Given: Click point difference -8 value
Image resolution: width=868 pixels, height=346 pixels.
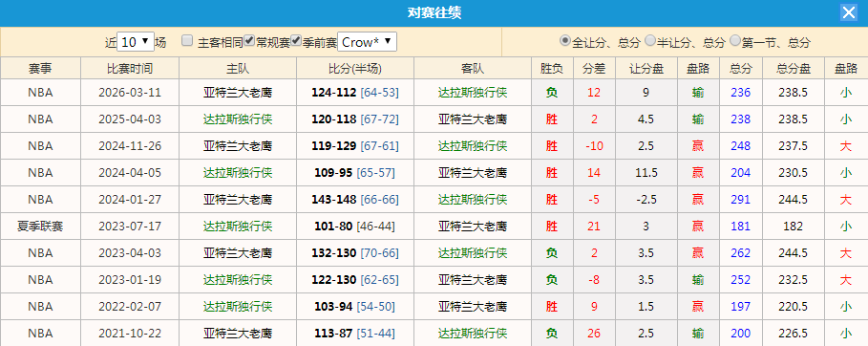Looking at the screenshot, I should [x=594, y=279].
